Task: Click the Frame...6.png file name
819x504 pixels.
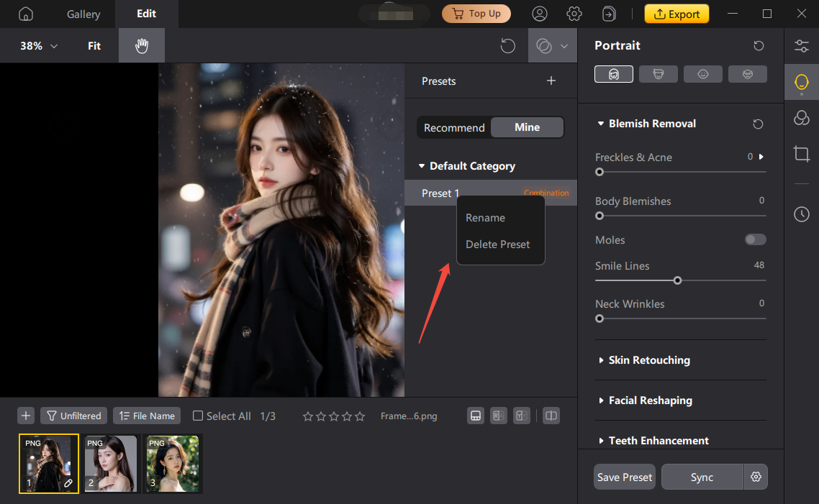Action: [x=409, y=416]
